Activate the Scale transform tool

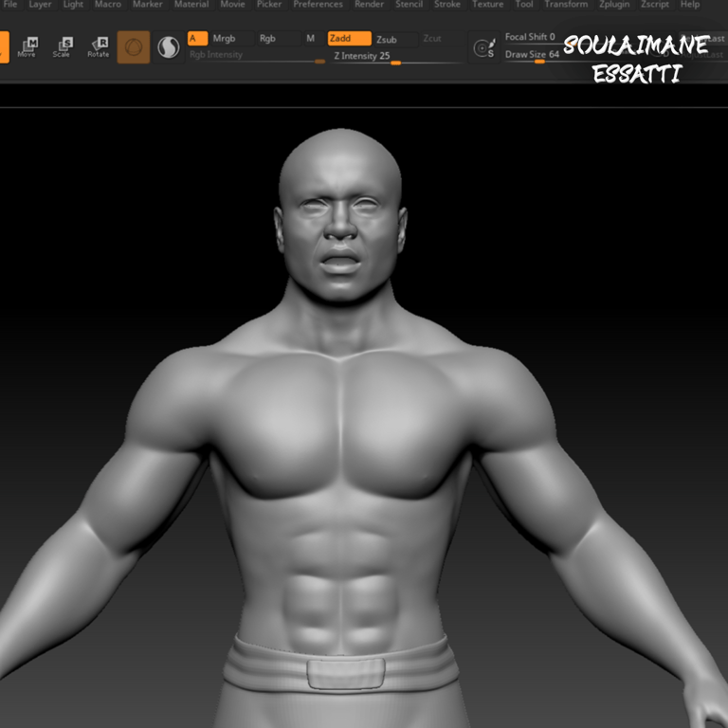62,47
